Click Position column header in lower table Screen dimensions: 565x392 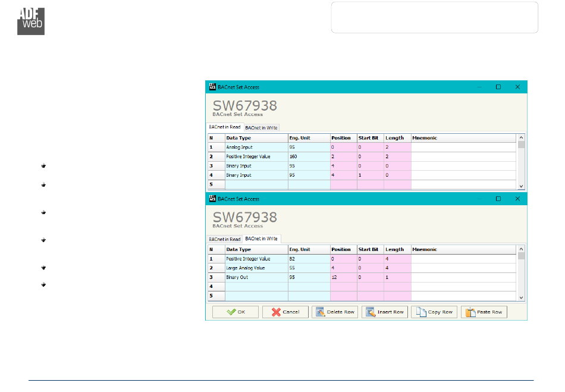coord(343,249)
